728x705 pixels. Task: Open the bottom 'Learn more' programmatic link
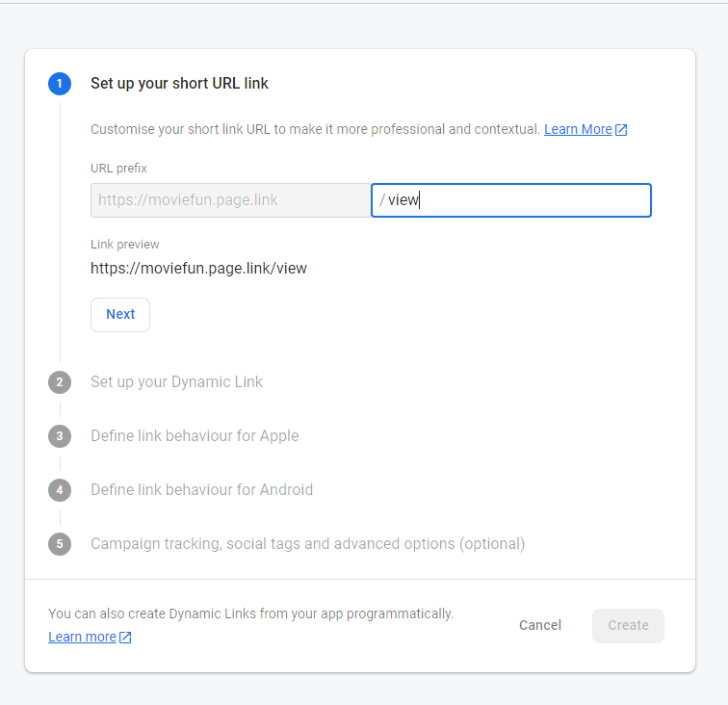click(82, 638)
